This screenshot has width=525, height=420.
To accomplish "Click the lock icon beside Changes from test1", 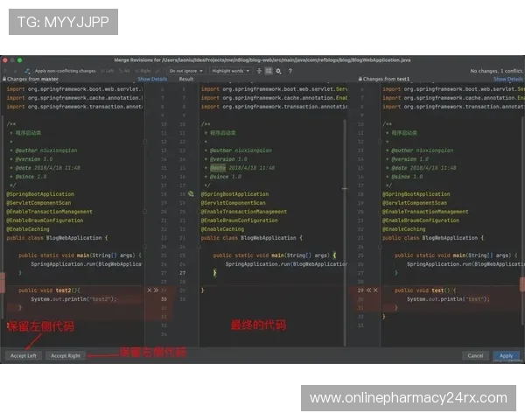I will tap(359, 79).
